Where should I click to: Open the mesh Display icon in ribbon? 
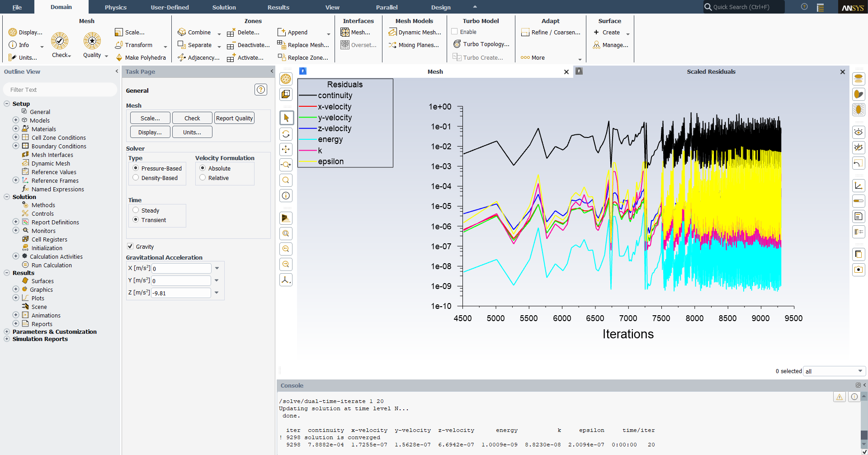click(13, 33)
